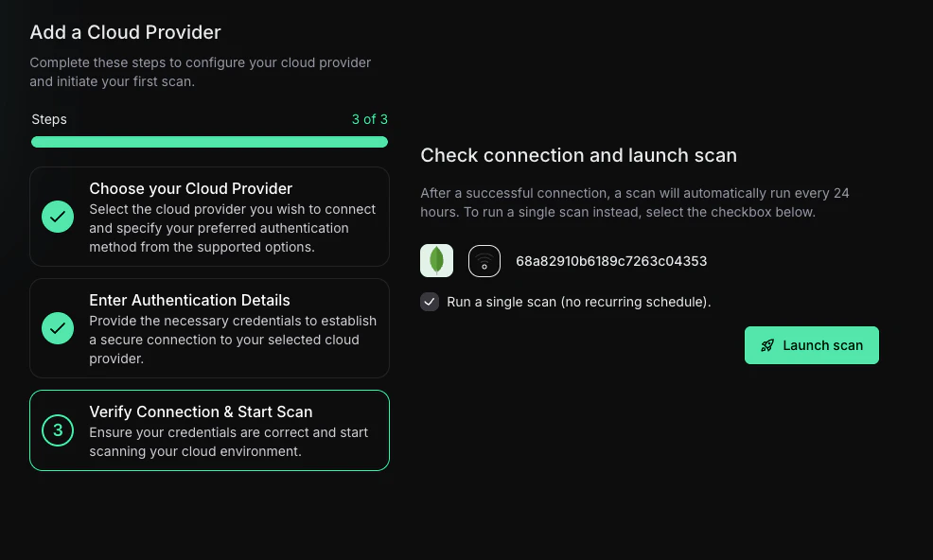Click the rocket icon on Launch scan button
Screen dimensions: 933x560
tap(768, 345)
